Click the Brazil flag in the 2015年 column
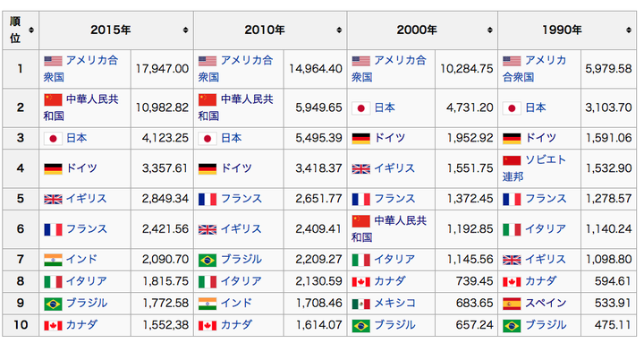644x343 pixels. click(x=53, y=304)
